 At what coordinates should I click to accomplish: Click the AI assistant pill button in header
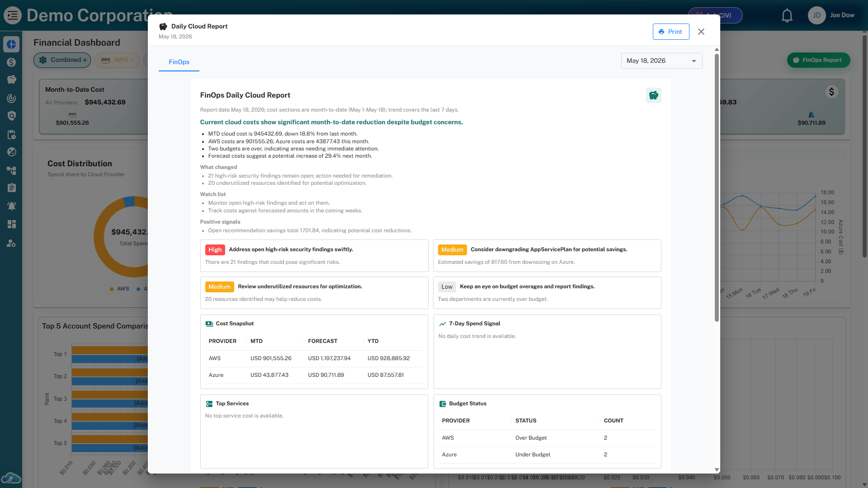point(715,15)
